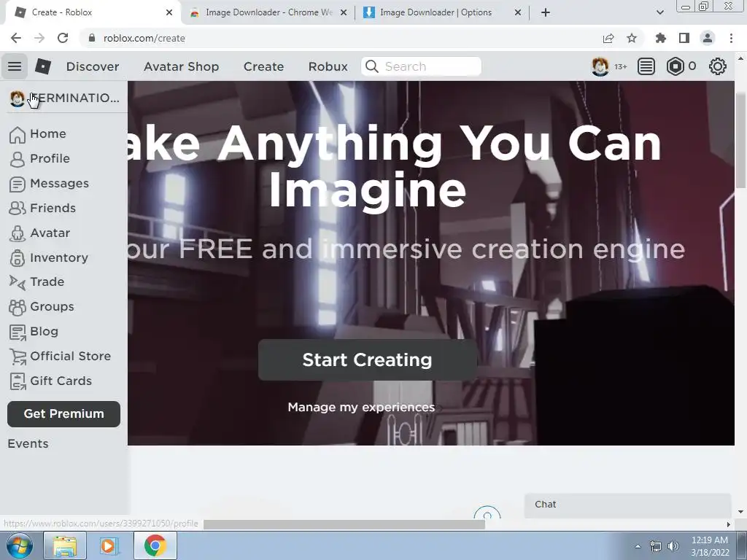Open Robux in top navigation
Viewport: 747px width, 560px height.
pos(328,66)
